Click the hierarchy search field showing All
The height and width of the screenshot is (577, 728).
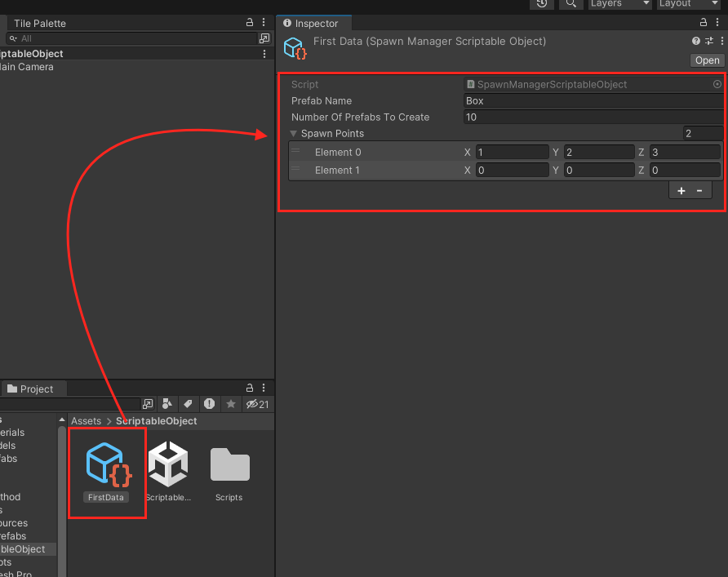pyautogui.click(x=131, y=38)
